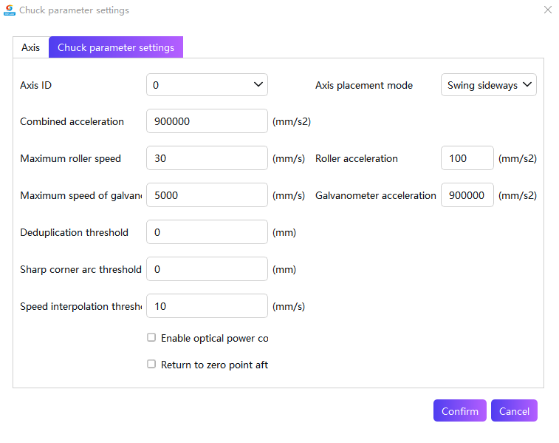Toggle Return to zero point checkbox
This screenshot has width=559, height=443.
pyautogui.click(x=152, y=364)
